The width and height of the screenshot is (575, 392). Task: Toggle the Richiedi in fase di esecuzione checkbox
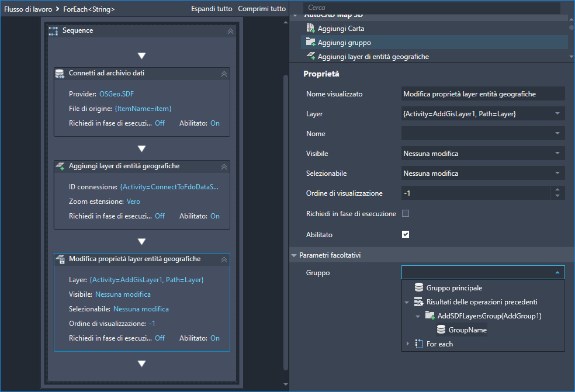[x=406, y=213]
